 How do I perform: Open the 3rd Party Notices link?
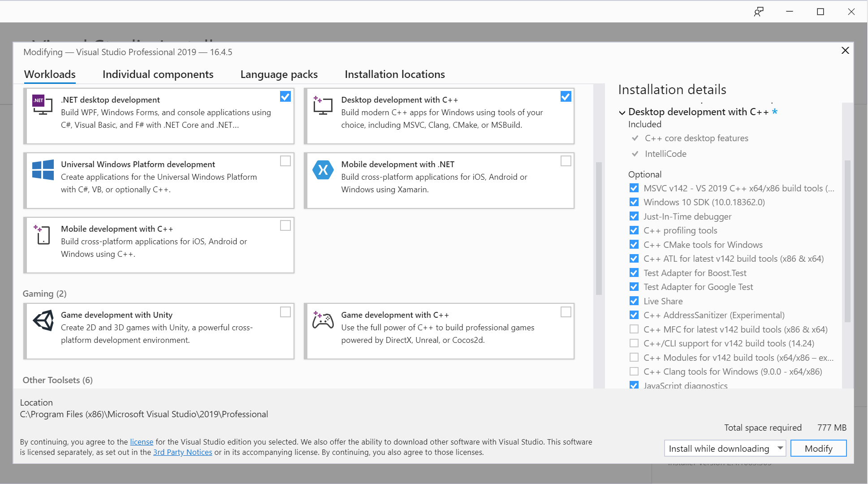click(x=182, y=452)
